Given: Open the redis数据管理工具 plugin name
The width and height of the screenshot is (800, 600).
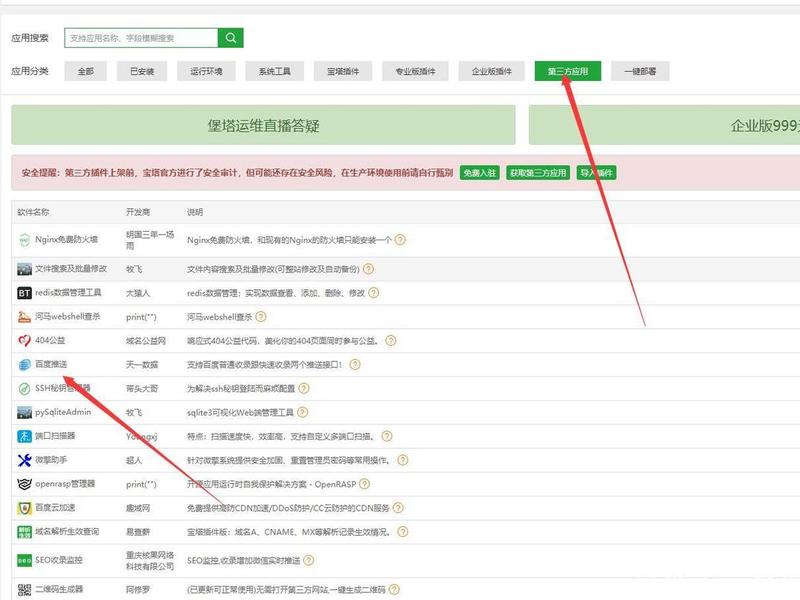Looking at the screenshot, I should tap(68, 292).
